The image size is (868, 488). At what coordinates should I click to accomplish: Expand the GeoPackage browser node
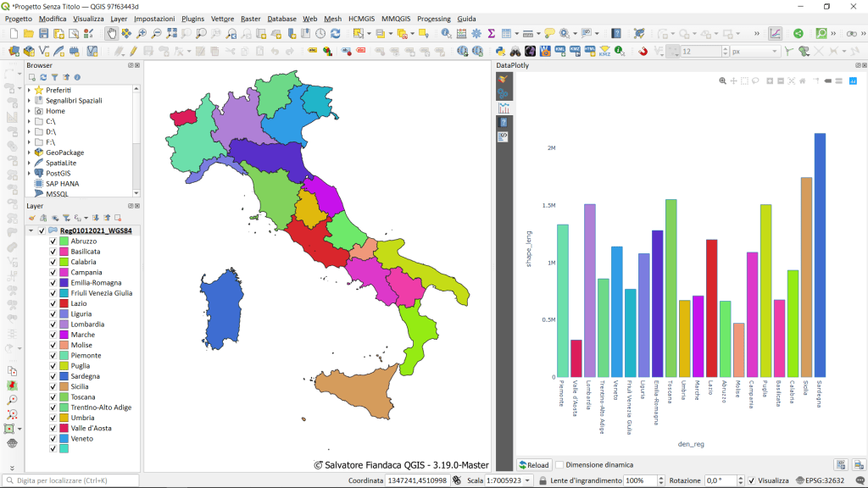click(29, 152)
